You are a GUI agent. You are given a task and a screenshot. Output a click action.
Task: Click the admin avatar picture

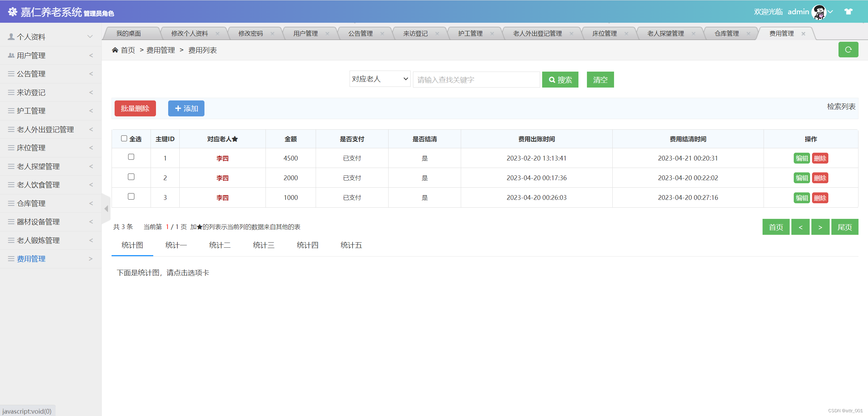point(819,12)
